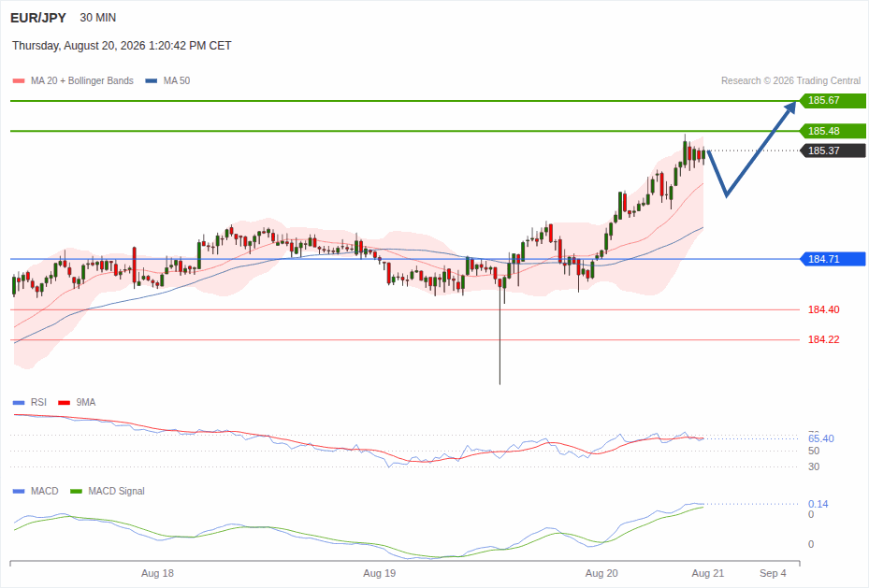Image resolution: width=869 pixels, height=588 pixels.
Task: Click the RSI legend label
Action: (x=38, y=403)
